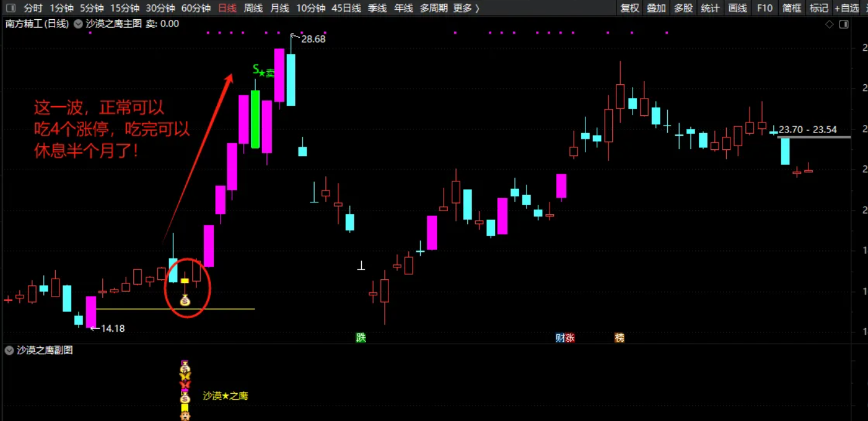Expand the 沙漠之鹰主图 indicator dropdown

[77, 24]
